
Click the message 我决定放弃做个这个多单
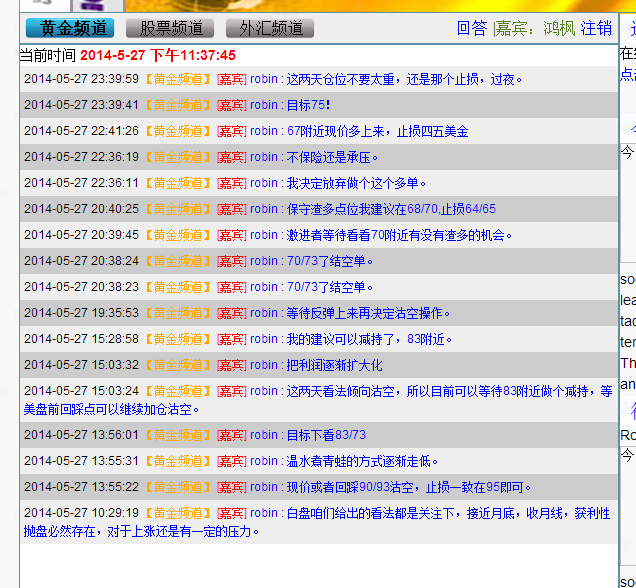point(357,183)
